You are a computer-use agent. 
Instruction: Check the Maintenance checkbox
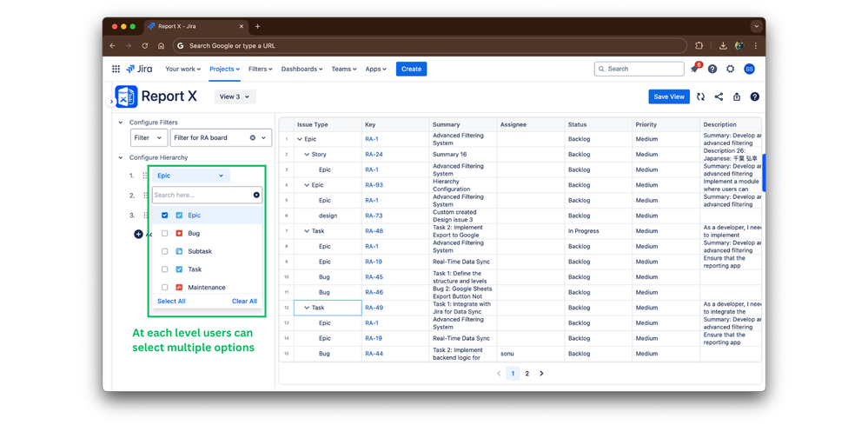(x=164, y=287)
